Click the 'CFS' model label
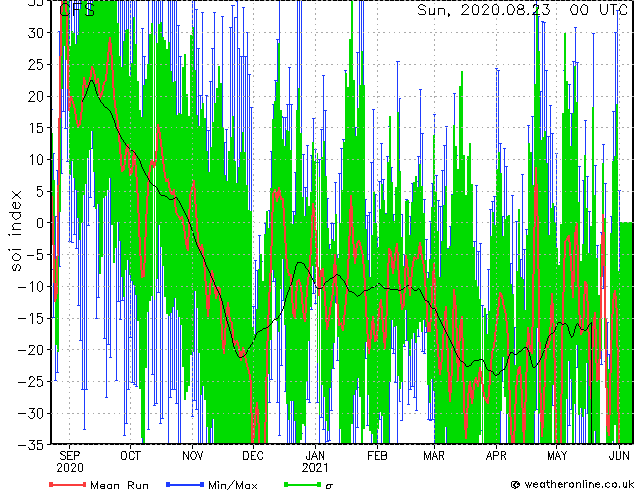The width and height of the screenshot is (634, 490). coord(77,10)
